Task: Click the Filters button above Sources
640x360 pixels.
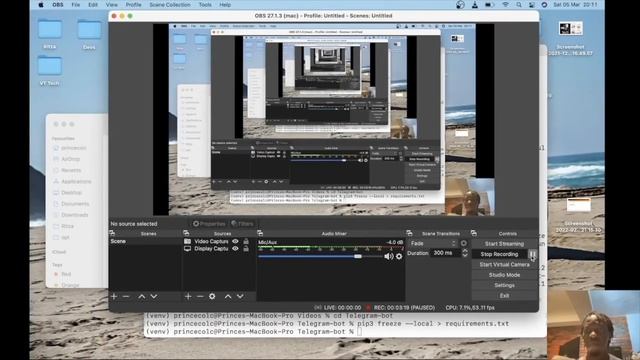Action: [x=242, y=224]
